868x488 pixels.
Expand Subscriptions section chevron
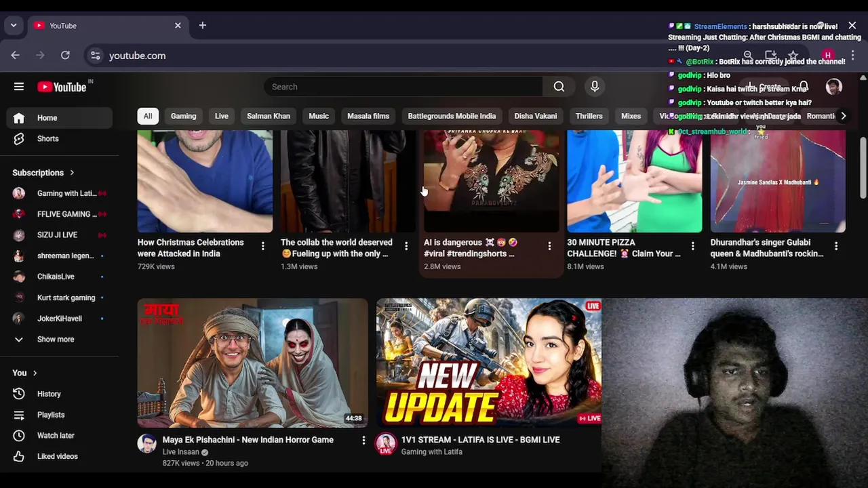click(72, 173)
